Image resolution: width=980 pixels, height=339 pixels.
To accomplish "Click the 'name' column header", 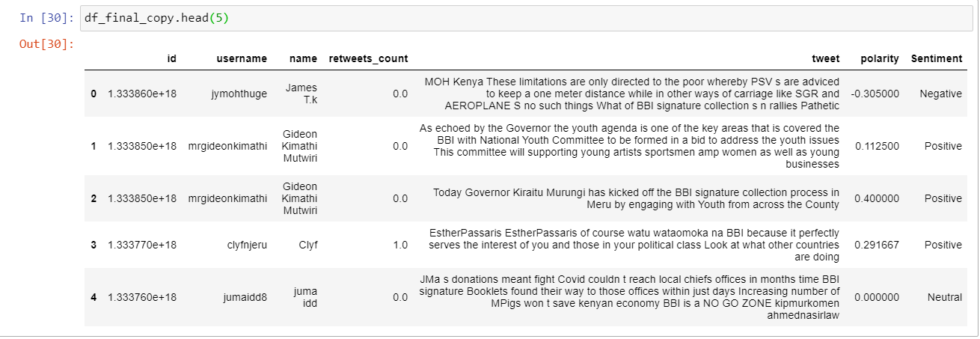I will (x=303, y=58).
